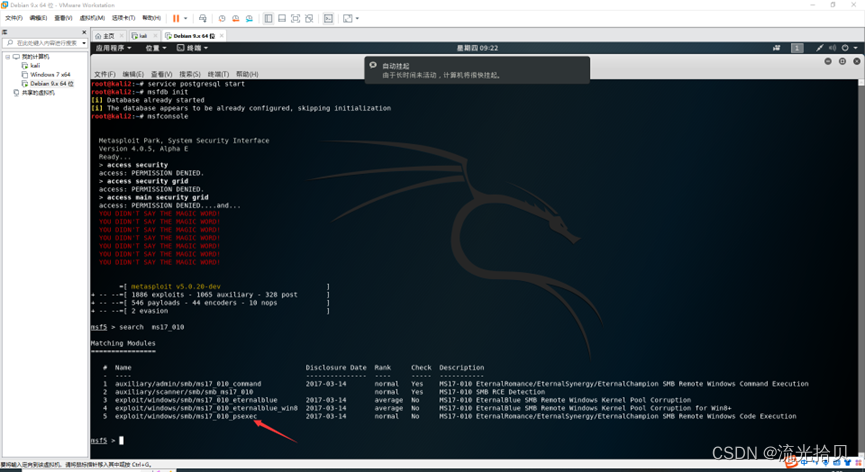The width and height of the screenshot is (865, 472).
Task: Open the library search dropdown arrow
Action: (x=84, y=43)
